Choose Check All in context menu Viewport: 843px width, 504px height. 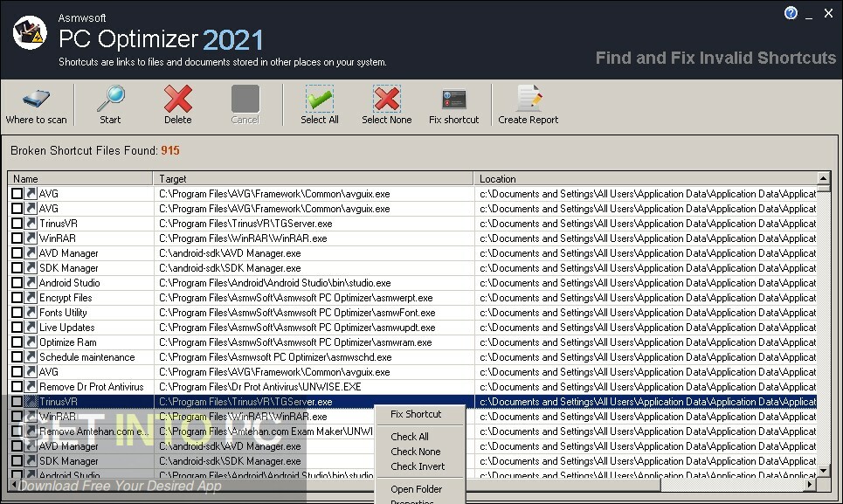tap(409, 437)
